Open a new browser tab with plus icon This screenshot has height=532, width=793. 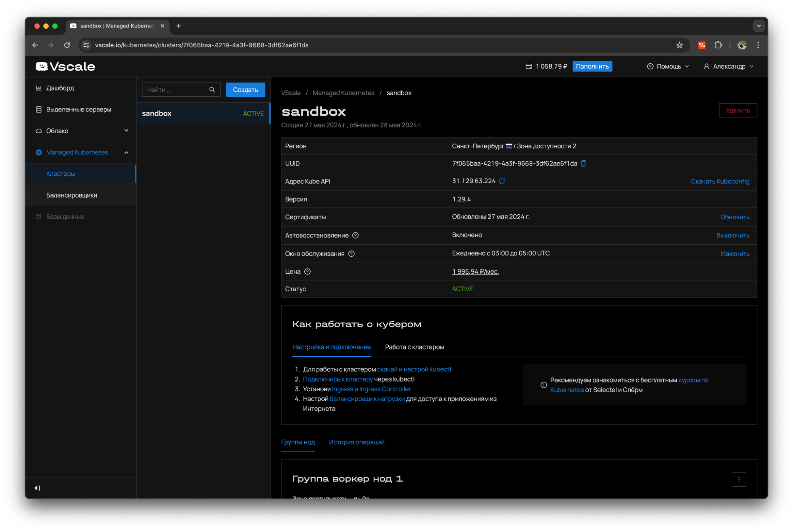pos(179,26)
